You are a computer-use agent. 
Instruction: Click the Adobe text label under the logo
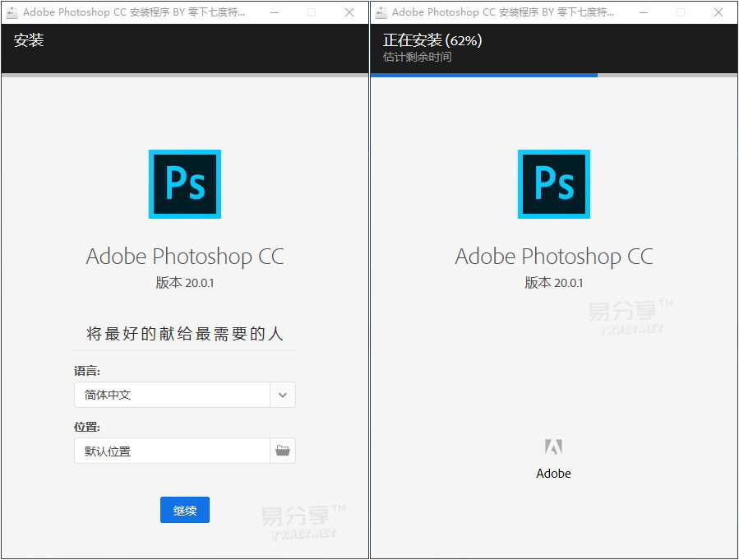point(553,473)
